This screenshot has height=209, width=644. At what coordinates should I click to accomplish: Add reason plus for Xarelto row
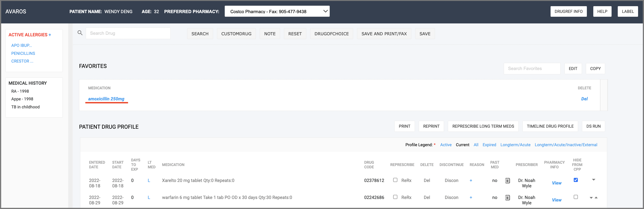pyautogui.click(x=471, y=180)
